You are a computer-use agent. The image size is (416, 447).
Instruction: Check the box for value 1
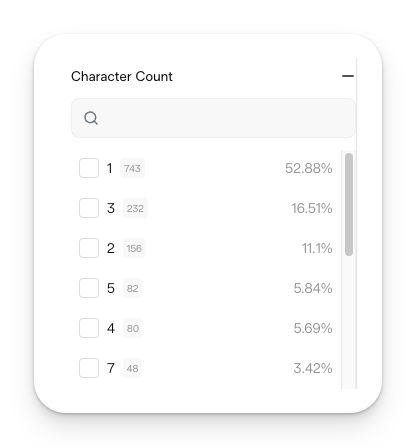click(x=89, y=168)
